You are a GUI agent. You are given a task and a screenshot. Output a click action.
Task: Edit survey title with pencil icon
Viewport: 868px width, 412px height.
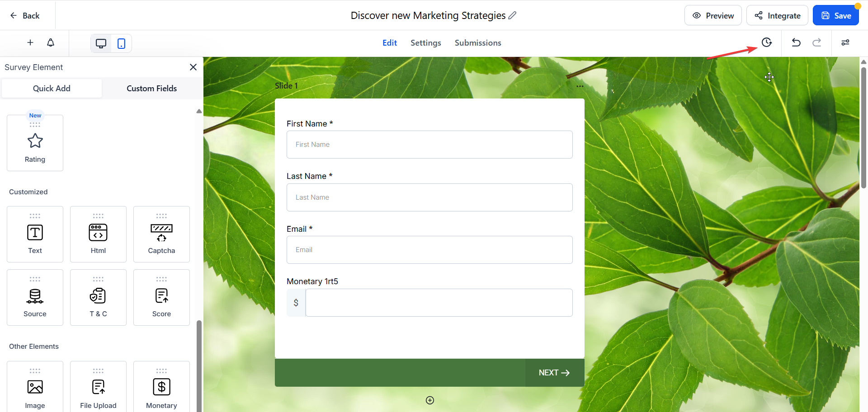tap(512, 15)
